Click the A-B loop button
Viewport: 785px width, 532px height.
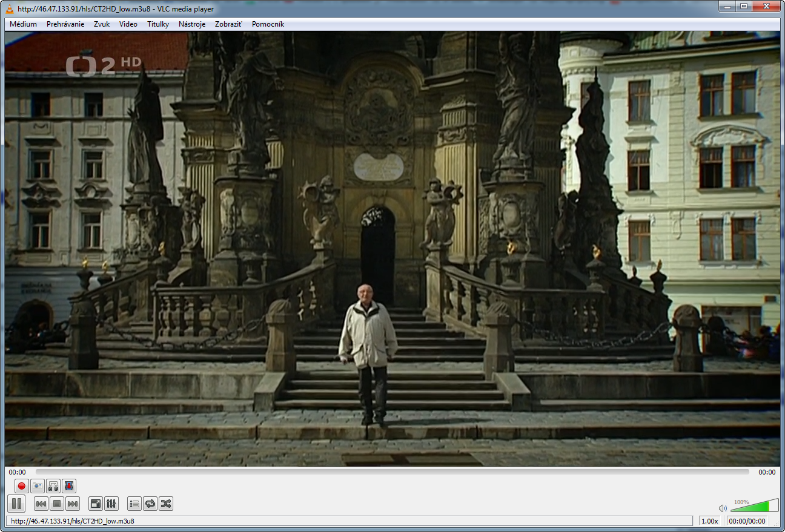[53, 486]
